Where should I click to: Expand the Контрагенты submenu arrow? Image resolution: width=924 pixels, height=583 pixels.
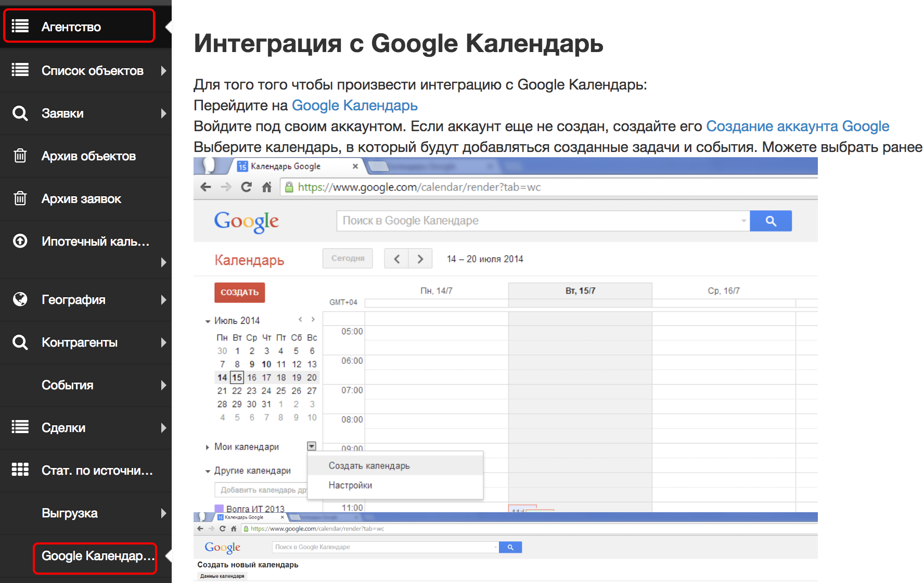click(163, 342)
